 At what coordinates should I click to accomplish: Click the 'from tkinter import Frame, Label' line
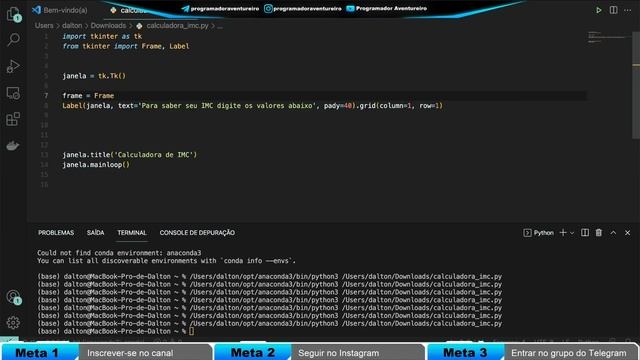click(126, 46)
